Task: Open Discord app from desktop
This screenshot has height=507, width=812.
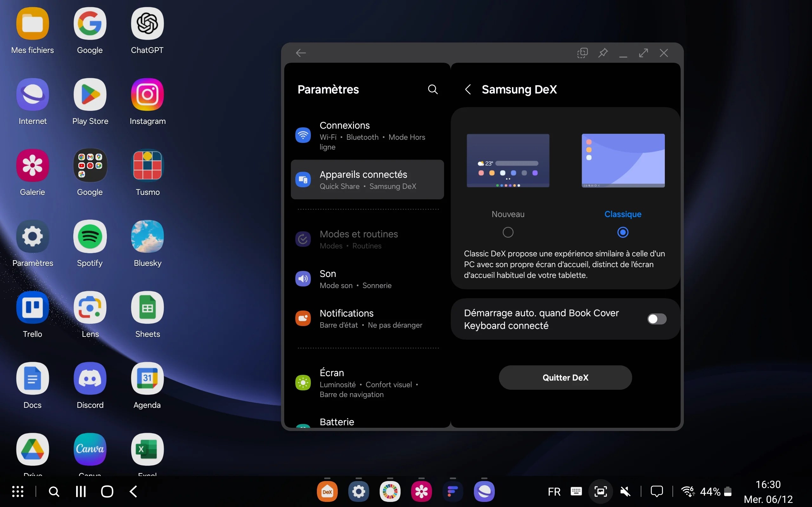Action: 89,378
